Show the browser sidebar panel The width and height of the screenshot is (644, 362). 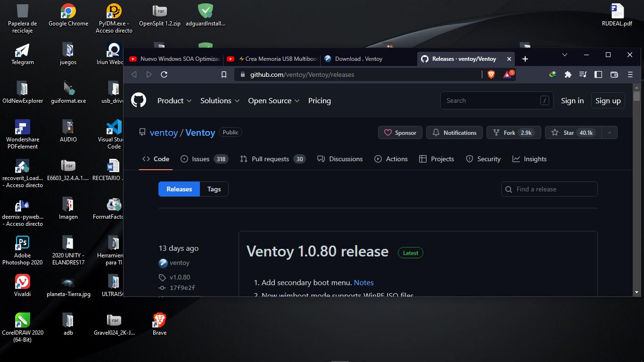[598, 74]
